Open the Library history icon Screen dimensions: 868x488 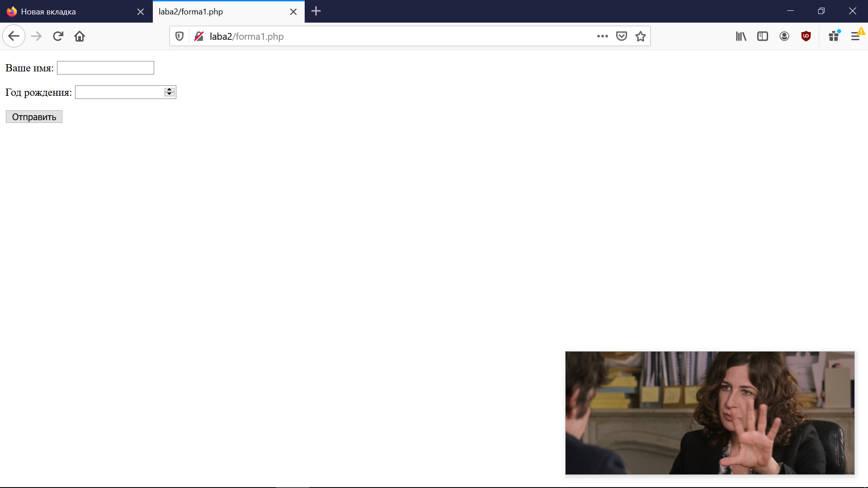point(741,36)
